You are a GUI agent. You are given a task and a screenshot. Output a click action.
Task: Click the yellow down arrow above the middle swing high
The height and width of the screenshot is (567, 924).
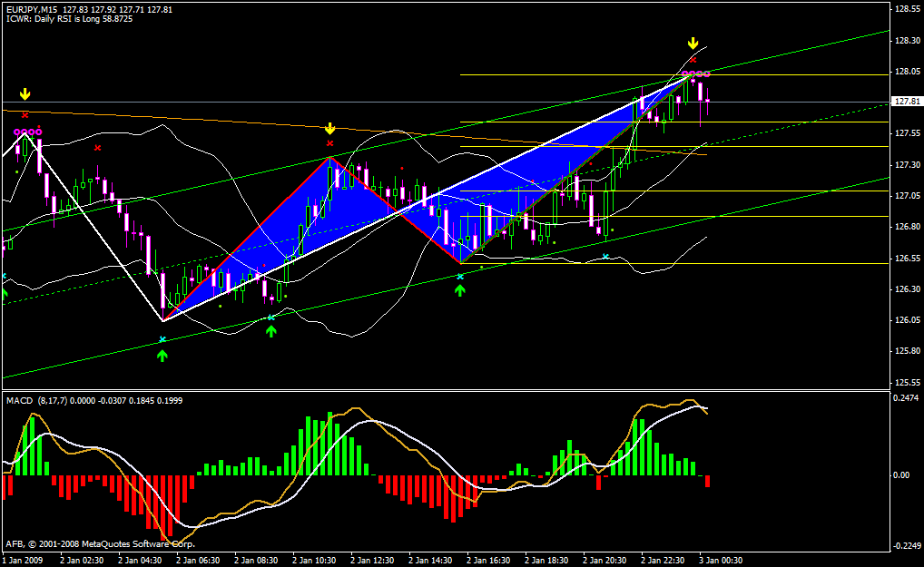pyautogui.click(x=329, y=129)
